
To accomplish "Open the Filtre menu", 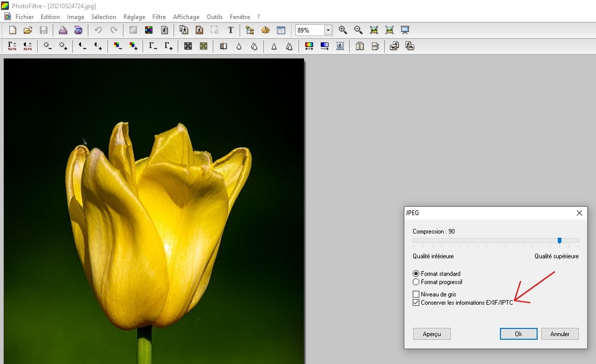I will pos(159,17).
